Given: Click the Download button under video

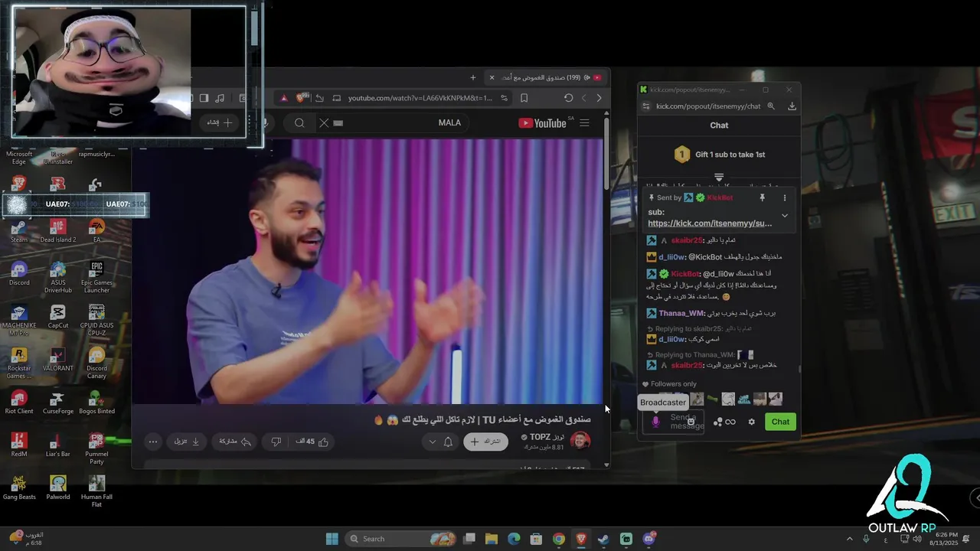Looking at the screenshot, I should click(x=187, y=442).
